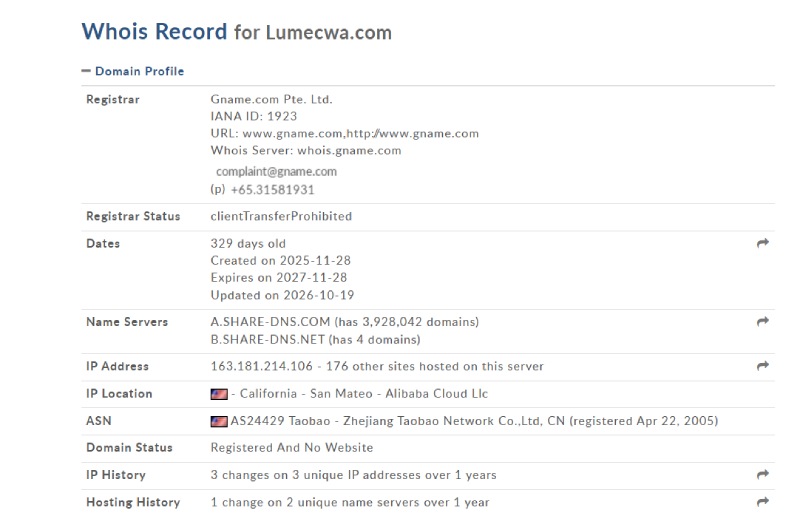This screenshot has height=527, width=800.
Task: Click the flag icon in ASN row
Action: [219, 421]
